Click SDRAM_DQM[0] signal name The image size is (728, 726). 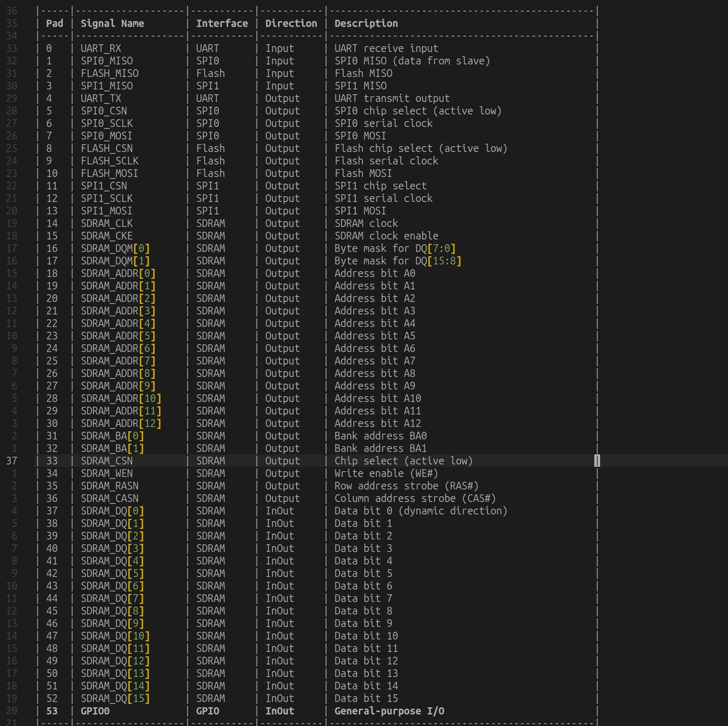pyautogui.click(x=115, y=248)
